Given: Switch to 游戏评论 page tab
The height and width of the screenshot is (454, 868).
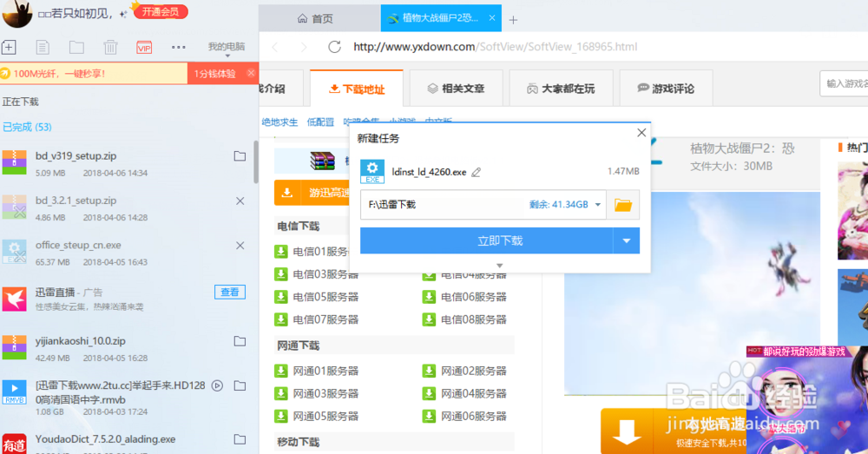Looking at the screenshot, I should 666,89.
